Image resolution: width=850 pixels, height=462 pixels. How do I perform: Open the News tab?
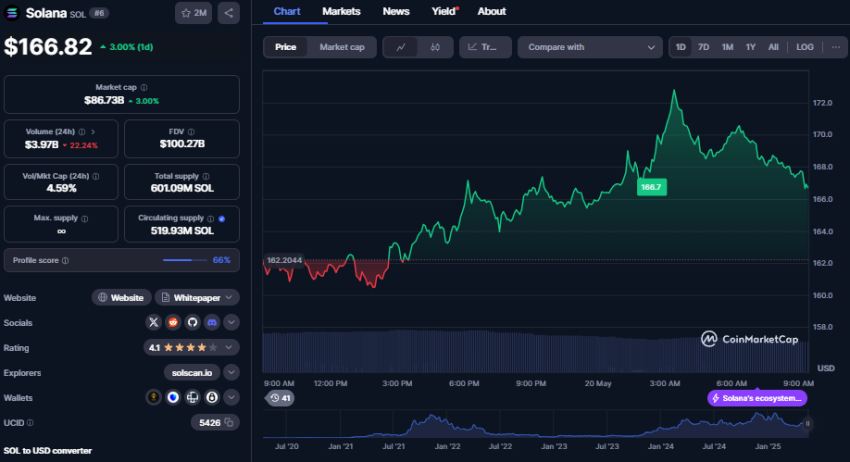(x=396, y=12)
